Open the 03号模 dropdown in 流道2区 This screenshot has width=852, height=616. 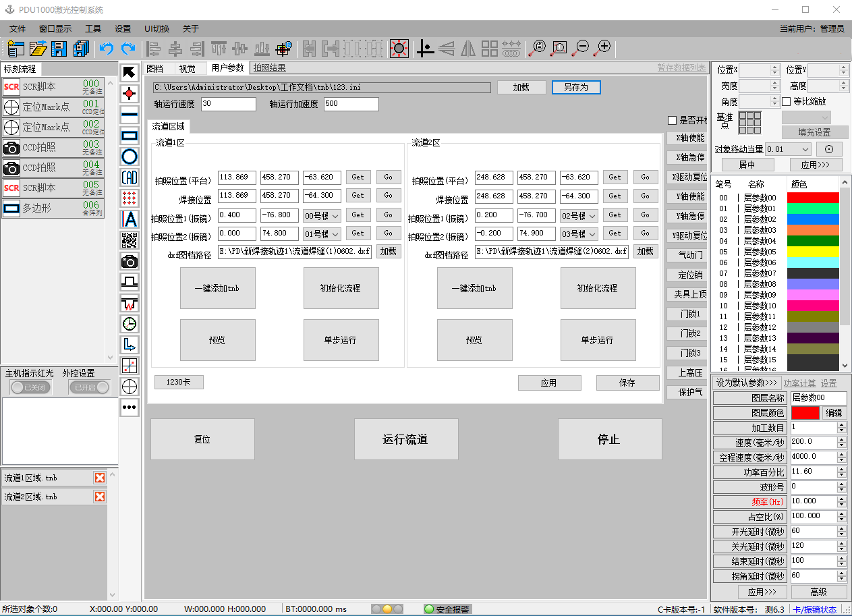pyautogui.click(x=579, y=233)
